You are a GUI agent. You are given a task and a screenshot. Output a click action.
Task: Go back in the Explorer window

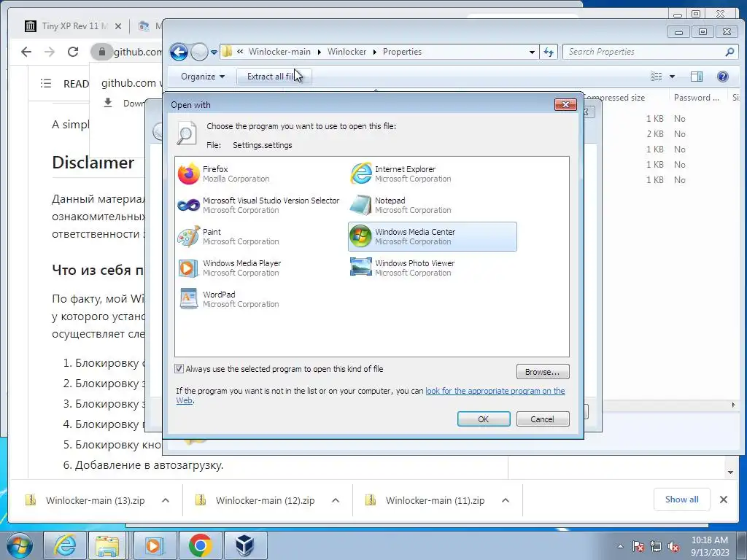click(179, 52)
